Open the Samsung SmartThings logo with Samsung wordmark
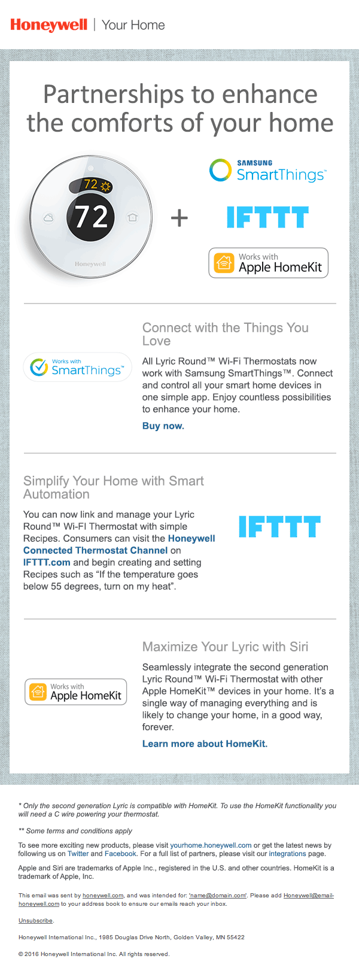 [x=267, y=171]
